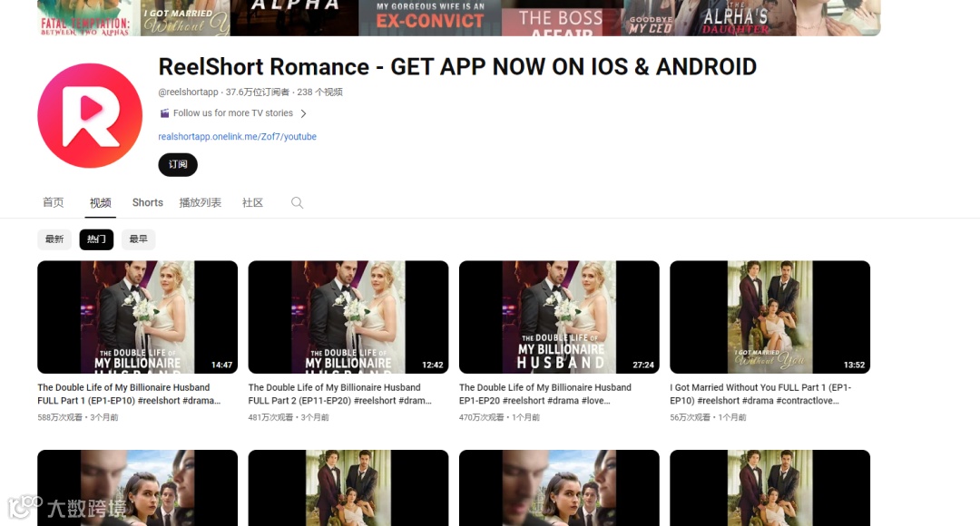Click the 588万次观看 view count

[x=60, y=417]
